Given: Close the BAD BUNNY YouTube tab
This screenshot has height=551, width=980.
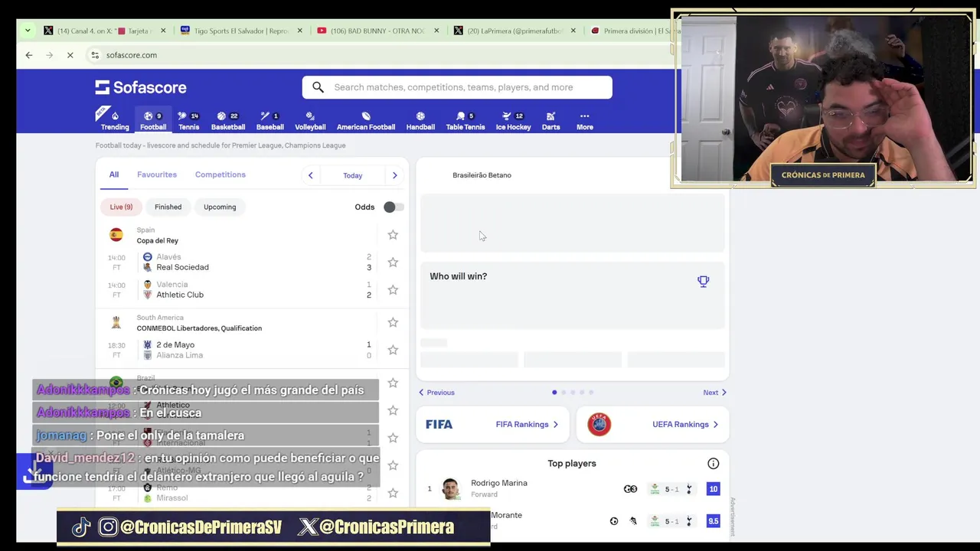Looking at the screenshot, I should (x=436, y=31).
